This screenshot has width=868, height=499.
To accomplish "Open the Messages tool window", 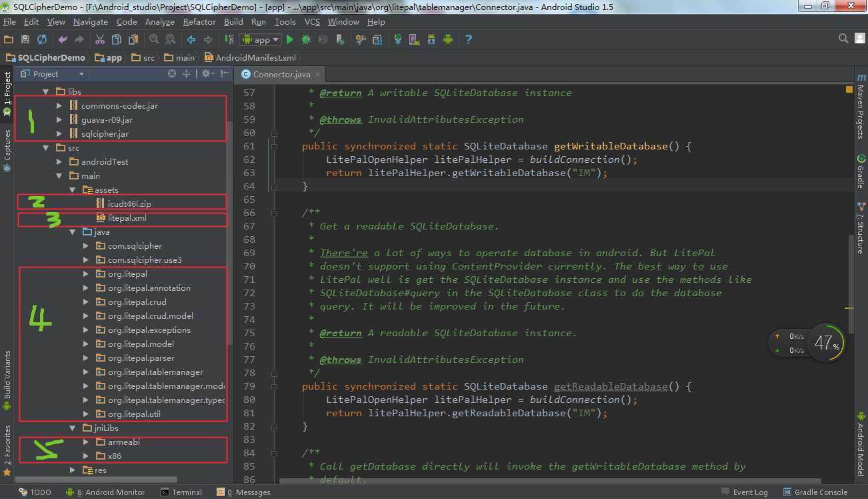I will pos(244,492).
